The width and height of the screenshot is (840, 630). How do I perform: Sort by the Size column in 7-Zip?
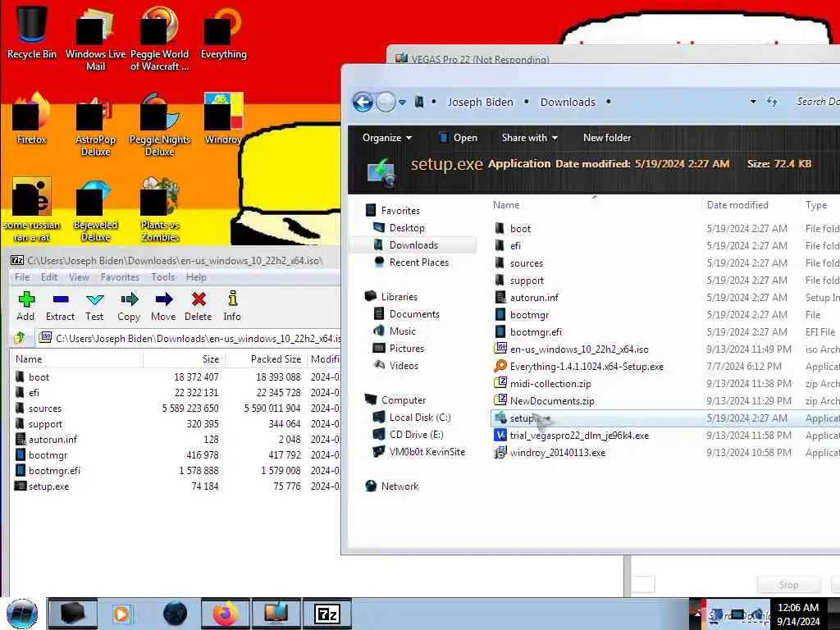184,359
